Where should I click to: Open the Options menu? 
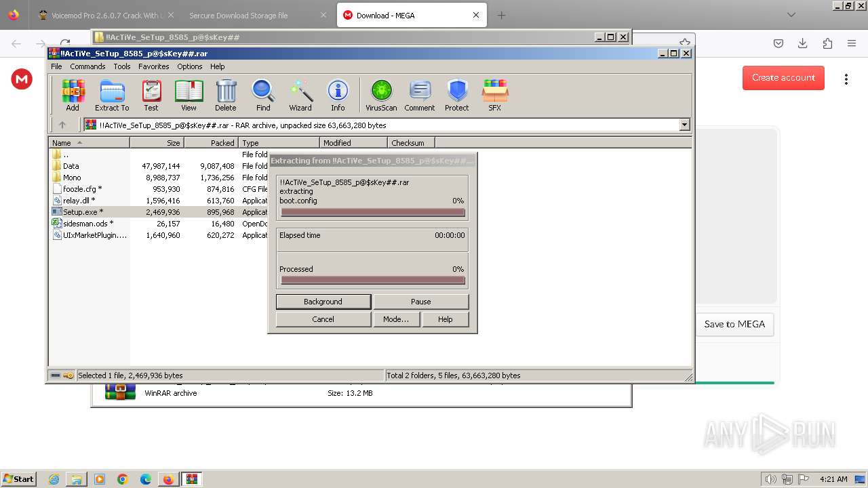click(x=190, y=66)
